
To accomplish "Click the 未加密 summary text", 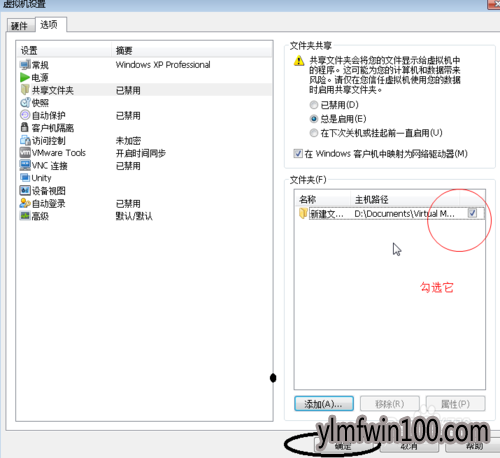I will pyautogui.click(x=128, y=140).
